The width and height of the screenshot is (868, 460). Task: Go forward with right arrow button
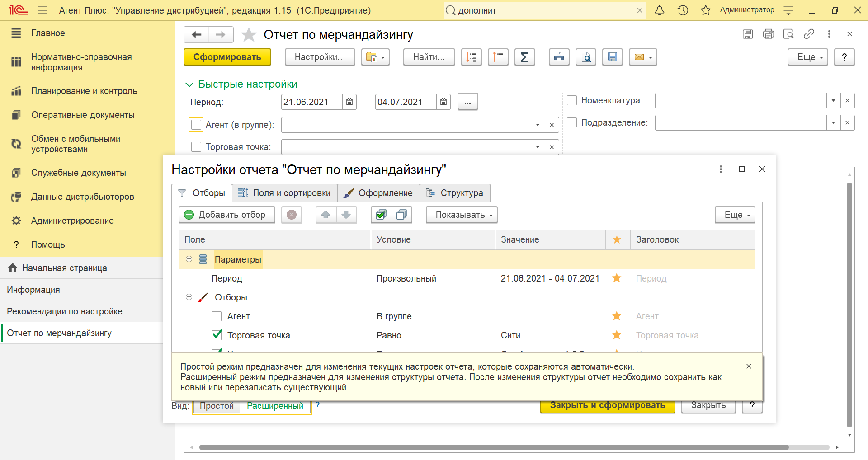tap(221, 34)
